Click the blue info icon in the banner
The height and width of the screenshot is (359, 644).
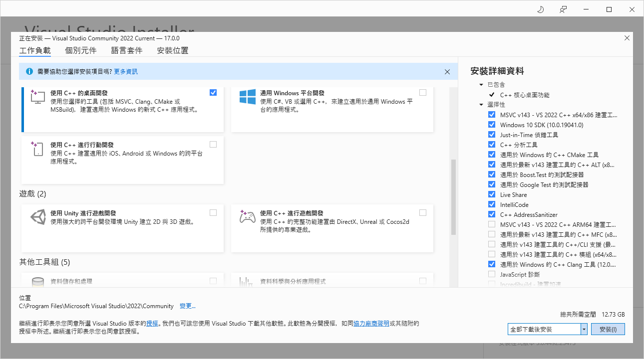point(29,72)
